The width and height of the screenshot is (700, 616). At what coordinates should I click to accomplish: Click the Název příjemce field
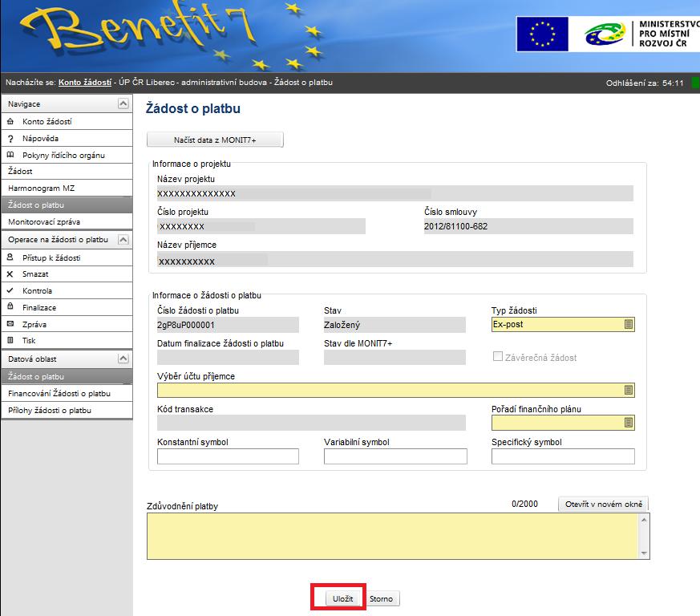tap(395, 259)
